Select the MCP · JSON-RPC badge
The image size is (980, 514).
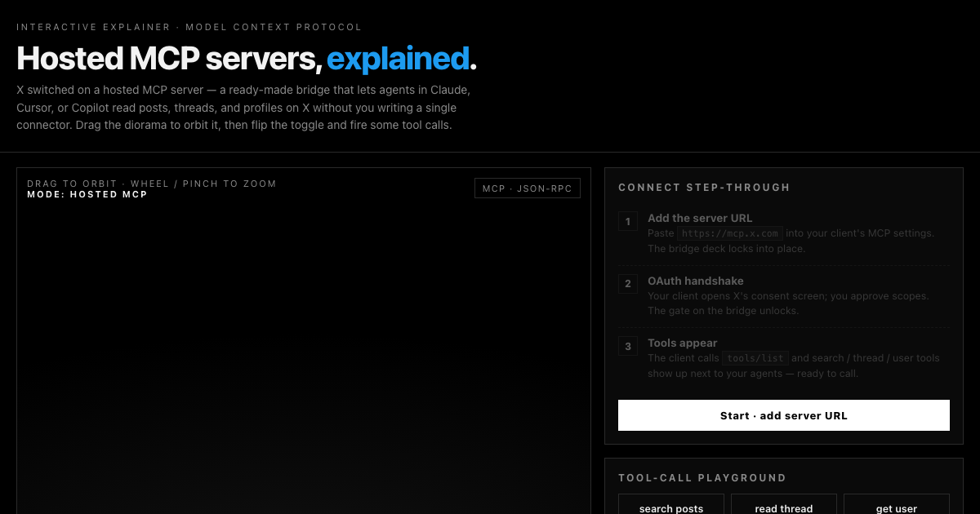tap(528, 188)
